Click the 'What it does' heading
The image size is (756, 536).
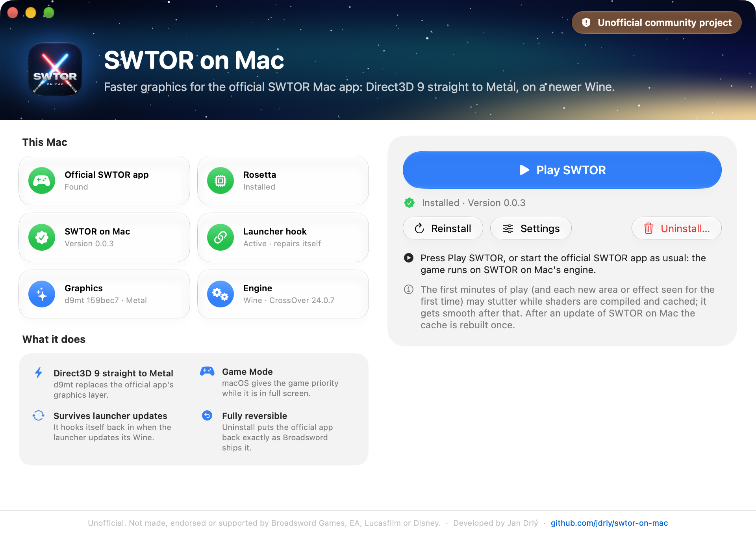pyautogui.click(x=54, y=339)
